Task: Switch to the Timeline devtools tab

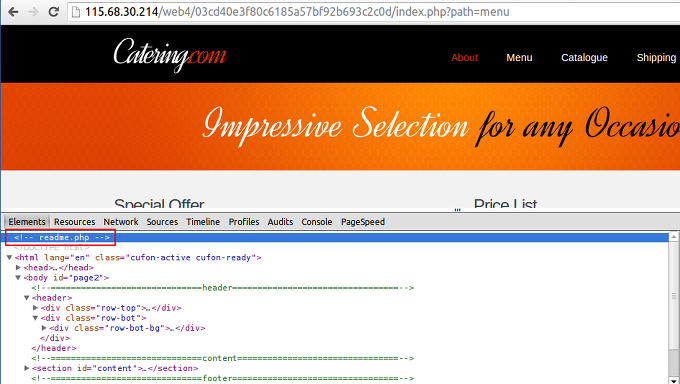Action: [203, 222]
